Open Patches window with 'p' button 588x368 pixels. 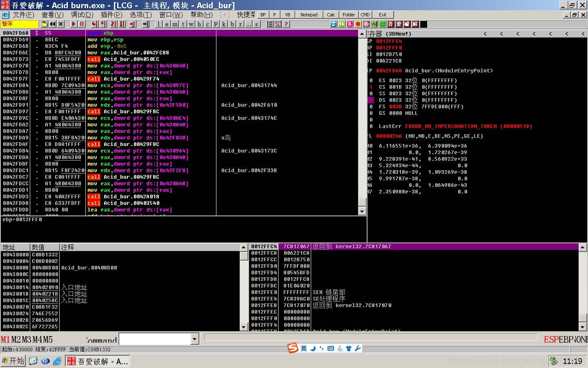pos(216,24)
